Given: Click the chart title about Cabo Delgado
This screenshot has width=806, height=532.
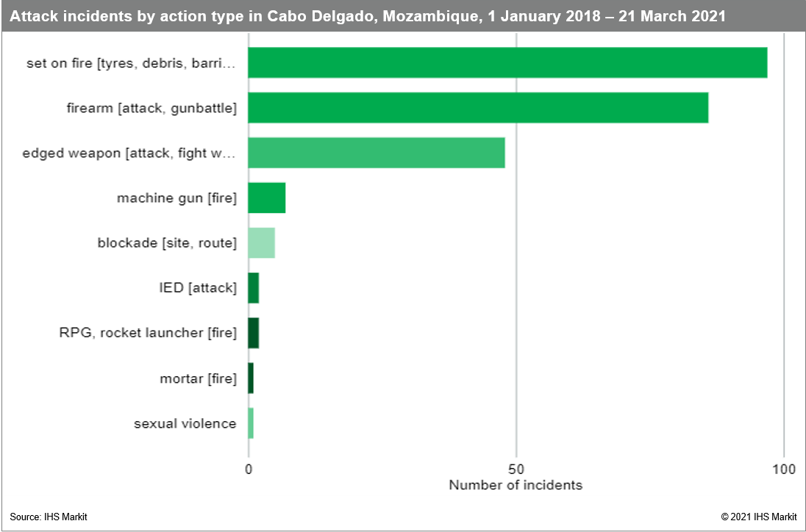Looking at the screenshot, I should click(x=368, y=16).
